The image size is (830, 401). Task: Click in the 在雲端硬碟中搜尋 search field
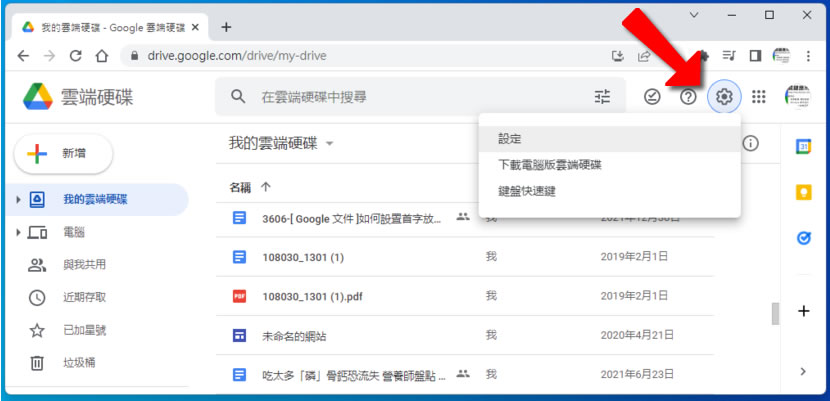click(418, 97)
